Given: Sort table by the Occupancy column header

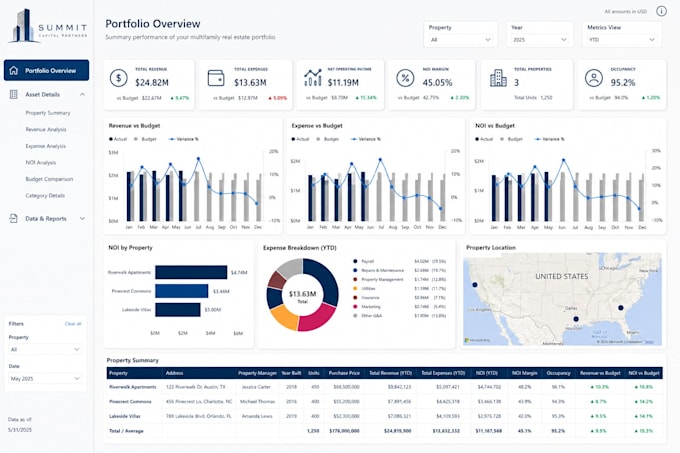Looking at the screenshot, I should pyautogui.click(x=558, y=373).
